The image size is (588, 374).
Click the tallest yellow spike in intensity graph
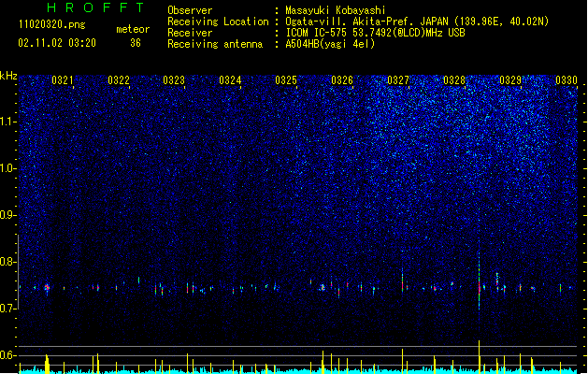[x=479, y=356]
